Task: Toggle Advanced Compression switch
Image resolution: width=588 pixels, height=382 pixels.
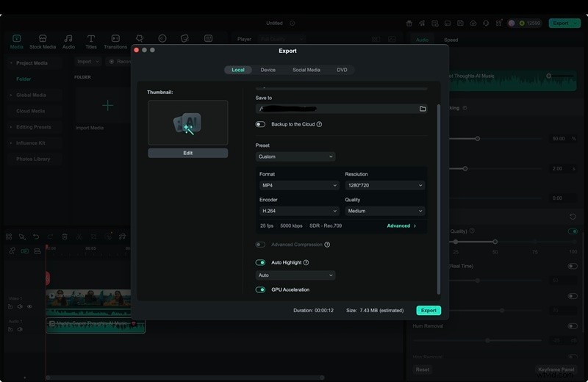Action: (260, 245)
